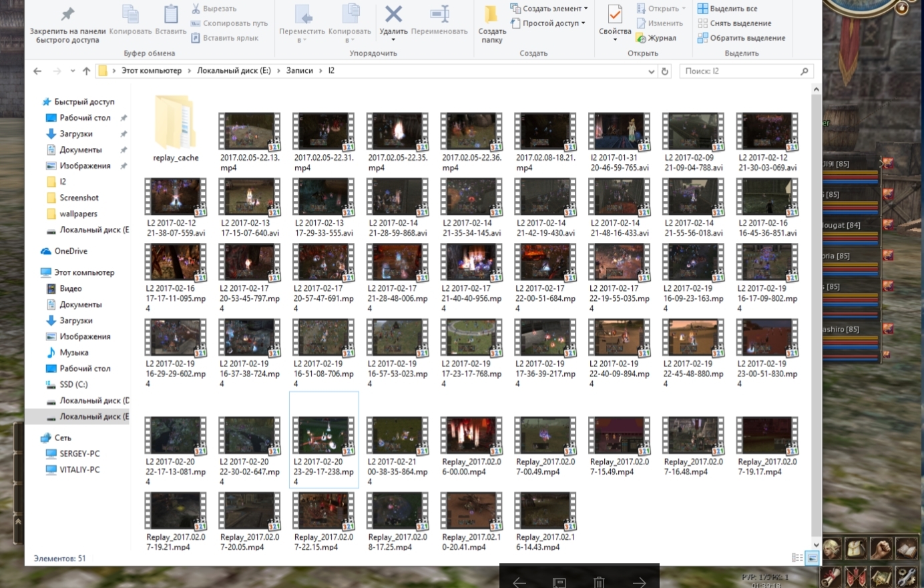Screen dimensions: 924x588
Task: Go back with the left arrow navigation button
Action: click(37, 71)
